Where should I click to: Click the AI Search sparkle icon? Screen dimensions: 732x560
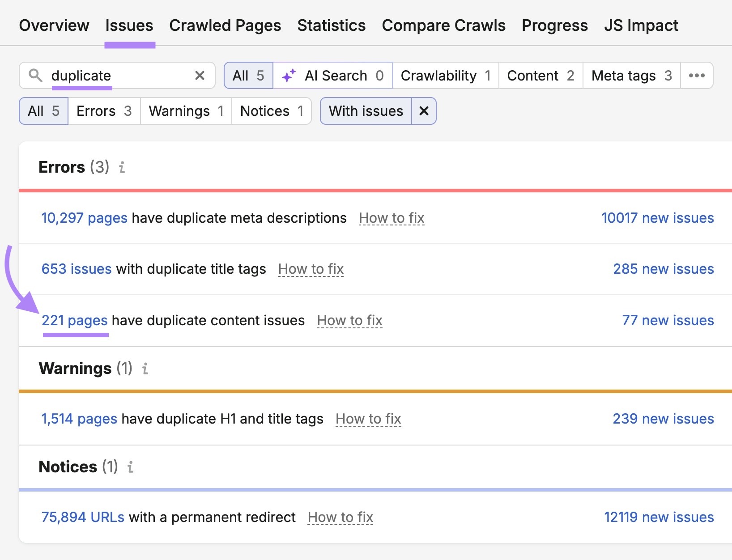[289, 76]
